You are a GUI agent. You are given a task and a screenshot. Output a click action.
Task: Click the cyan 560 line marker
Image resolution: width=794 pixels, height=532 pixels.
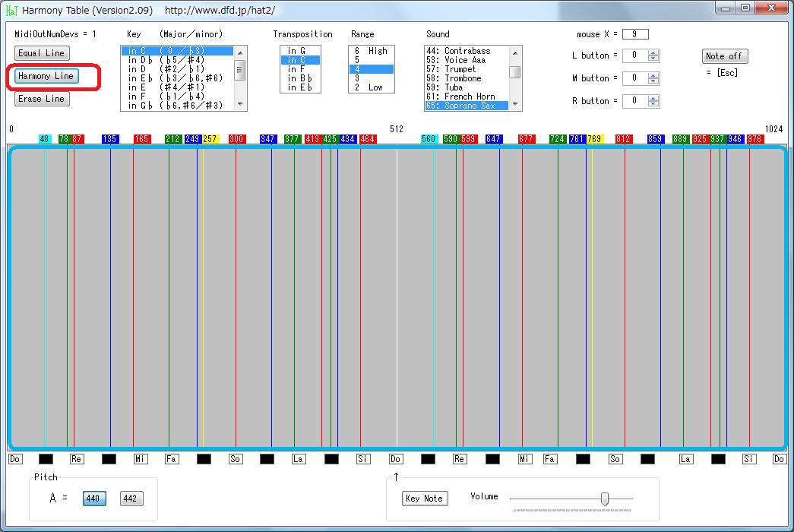point(429,139)
